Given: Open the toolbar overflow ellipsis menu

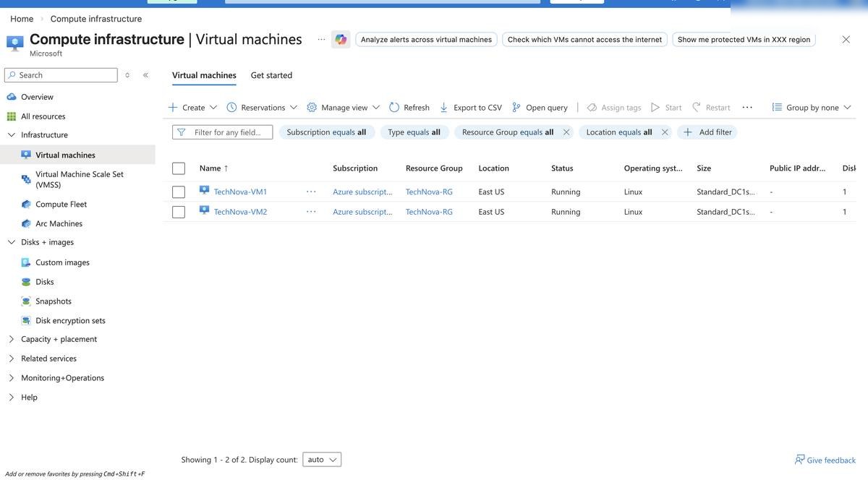Looking at the screenshot, I should [x=747, y=107].
